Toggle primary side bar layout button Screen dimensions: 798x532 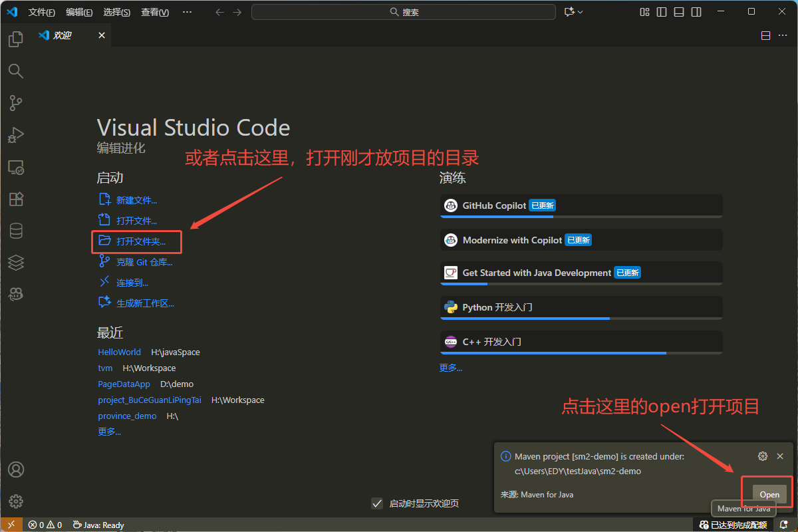click(661, 12)
